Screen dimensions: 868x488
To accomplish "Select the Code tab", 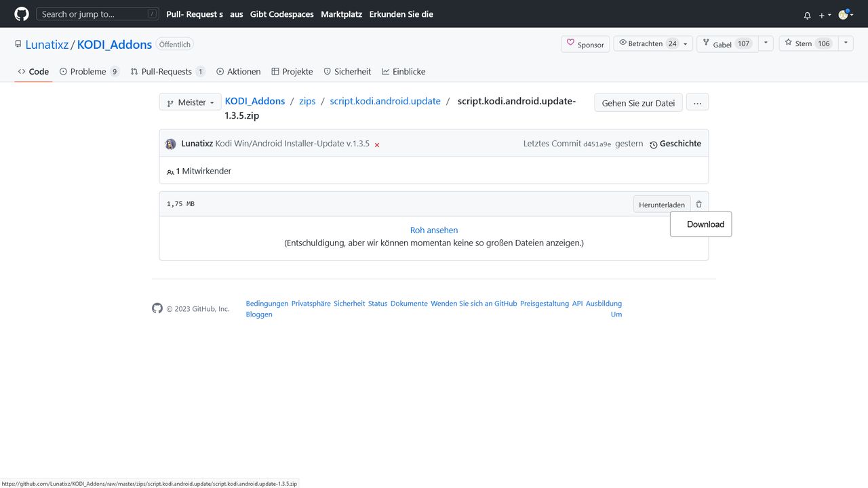I will pos(33,71).
